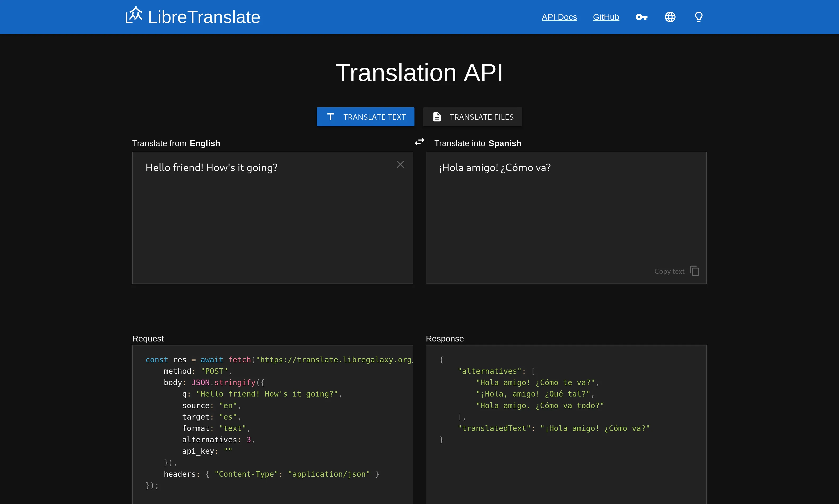The width and height of the screenshot is (839, 504).
Task: Click the Translation API page heading
Action: (419, 73)
